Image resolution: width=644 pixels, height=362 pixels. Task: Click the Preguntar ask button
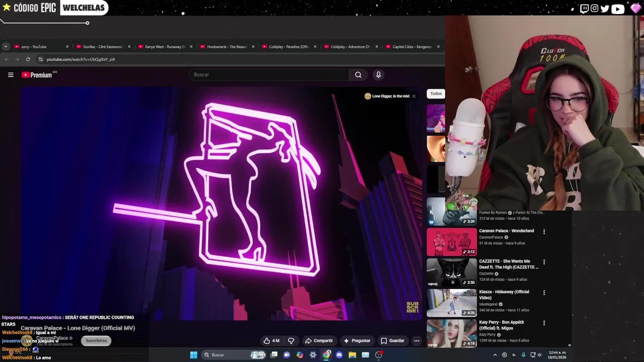pyautogui.click(x=356, y=341)
